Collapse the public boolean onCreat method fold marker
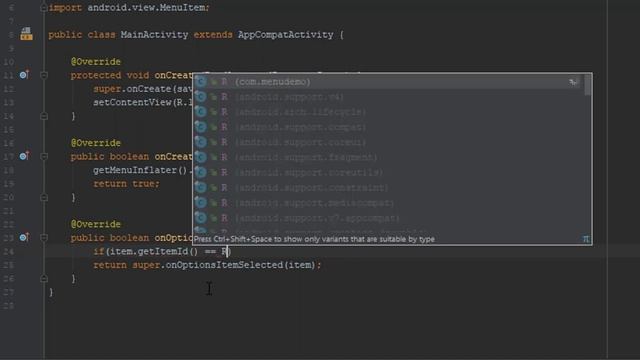 pyautogui.click(x=44, y=156)
